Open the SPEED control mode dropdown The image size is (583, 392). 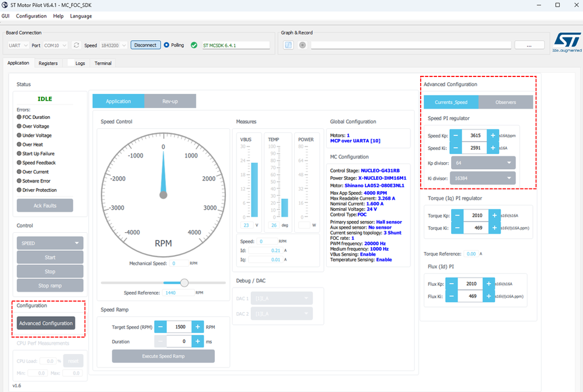point(50,243)
